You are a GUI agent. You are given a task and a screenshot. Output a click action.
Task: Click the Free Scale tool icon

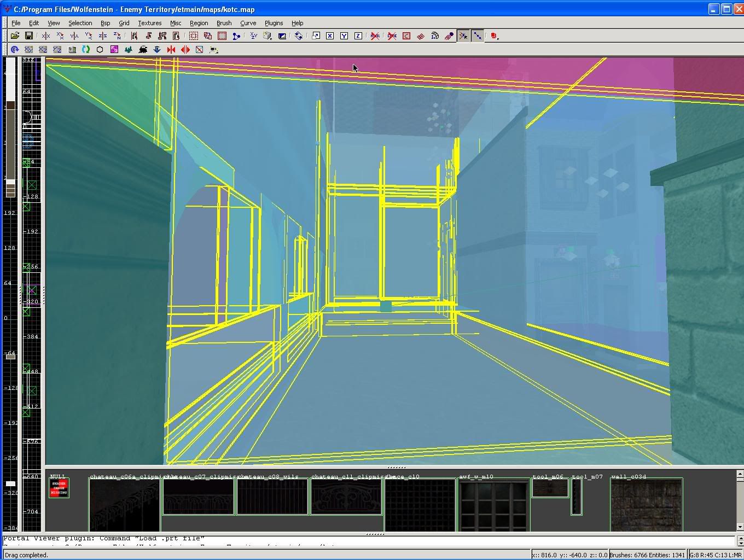pyautogui.click(x=316, y=36)
